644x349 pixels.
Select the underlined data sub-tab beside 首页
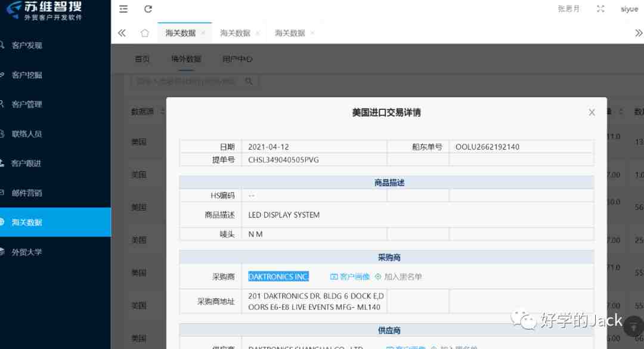(x=186, y=59)
